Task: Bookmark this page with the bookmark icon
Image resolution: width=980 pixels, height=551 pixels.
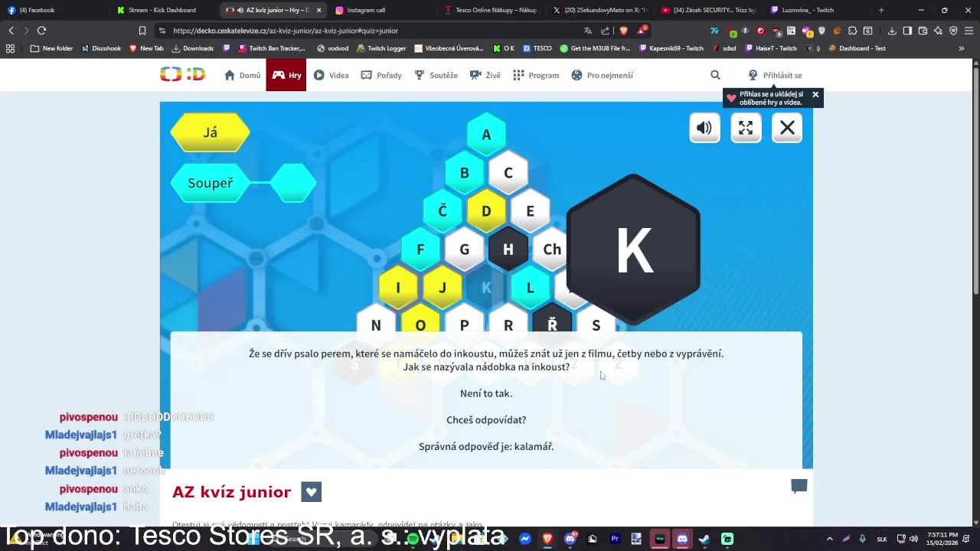Action: pyautogui.click(x=142, y=31)
